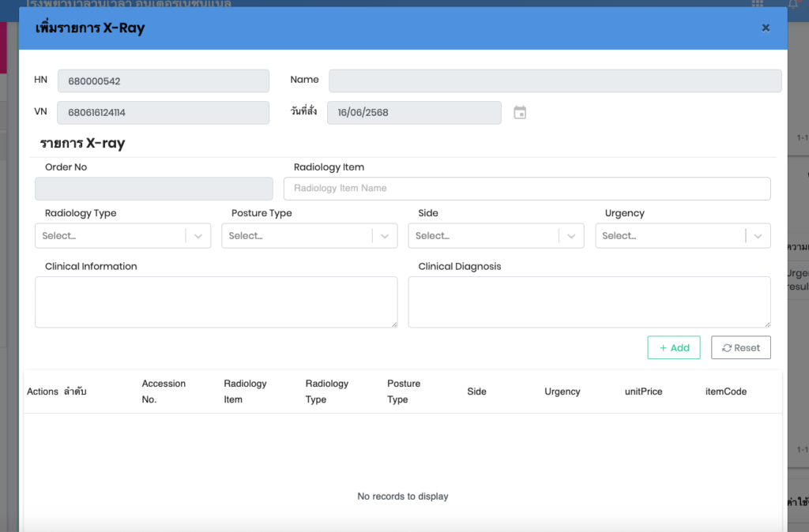Click the order date field showing 16/06/2568
Viewport: 809px width, 532px height.
414,113
